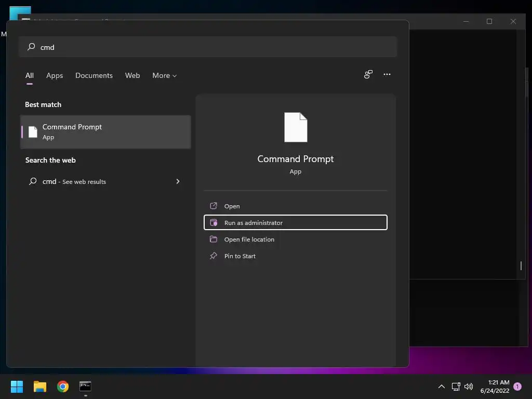
Task: Open the Windows Start button
Action: pos(17,387)
